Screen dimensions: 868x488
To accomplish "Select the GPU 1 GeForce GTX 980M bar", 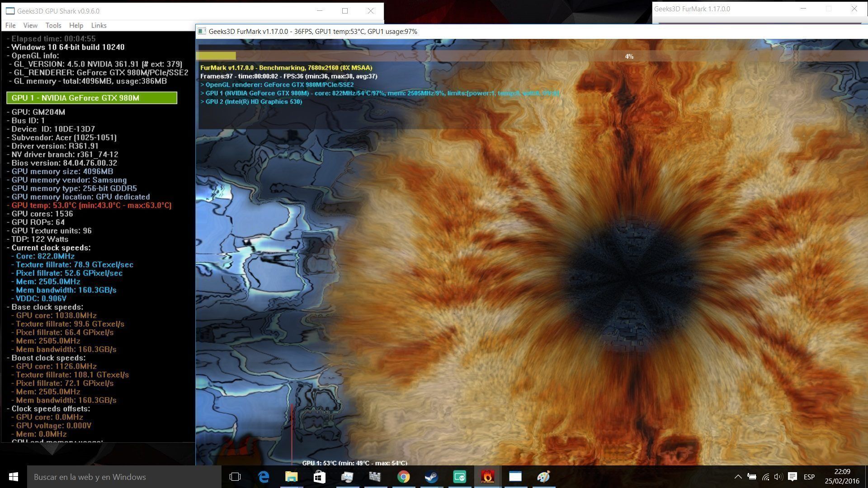I will coord(92,98).
